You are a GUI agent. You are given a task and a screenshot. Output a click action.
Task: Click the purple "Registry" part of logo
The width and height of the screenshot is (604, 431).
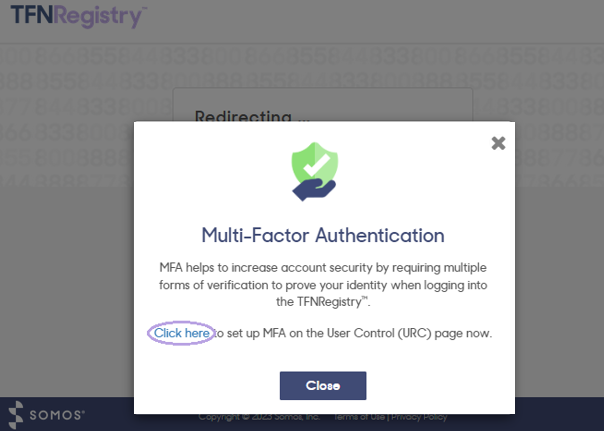tap(100, 17)
